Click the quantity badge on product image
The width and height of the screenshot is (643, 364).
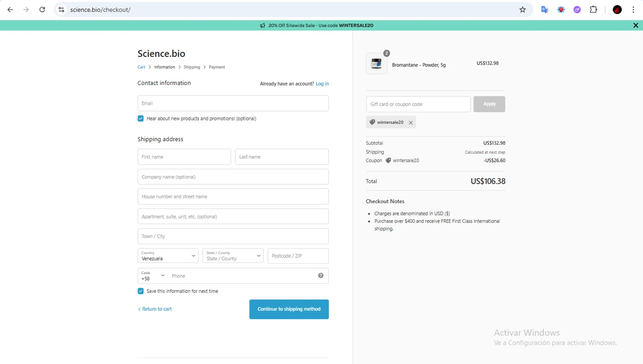click(387, 53)
